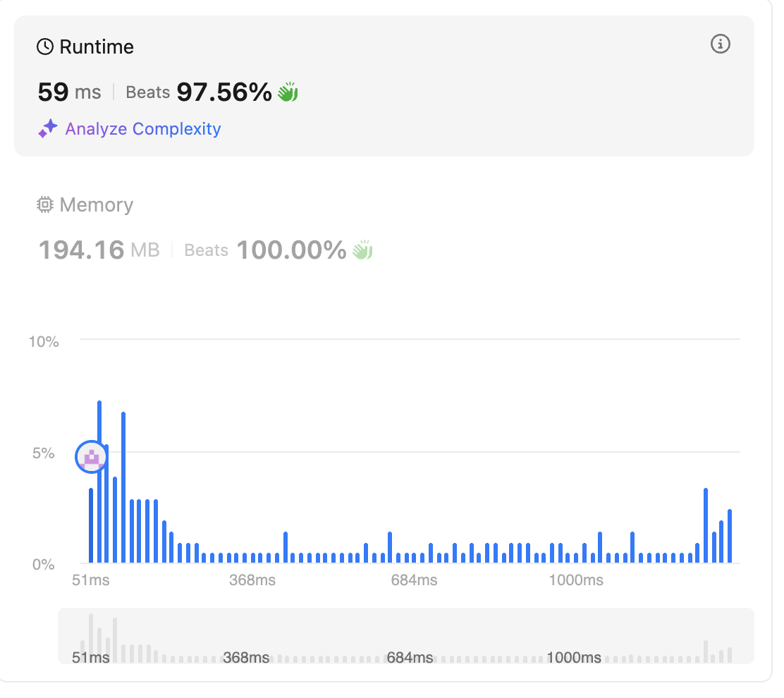Screen dimensions: 784x698
Task: Click the mini overview chart range selector
Action: tap(405, 636)
